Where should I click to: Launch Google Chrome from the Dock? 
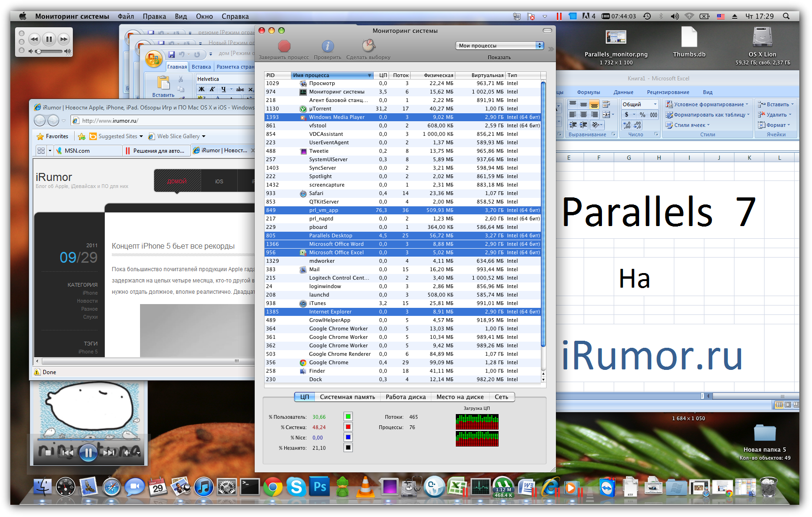273,487
